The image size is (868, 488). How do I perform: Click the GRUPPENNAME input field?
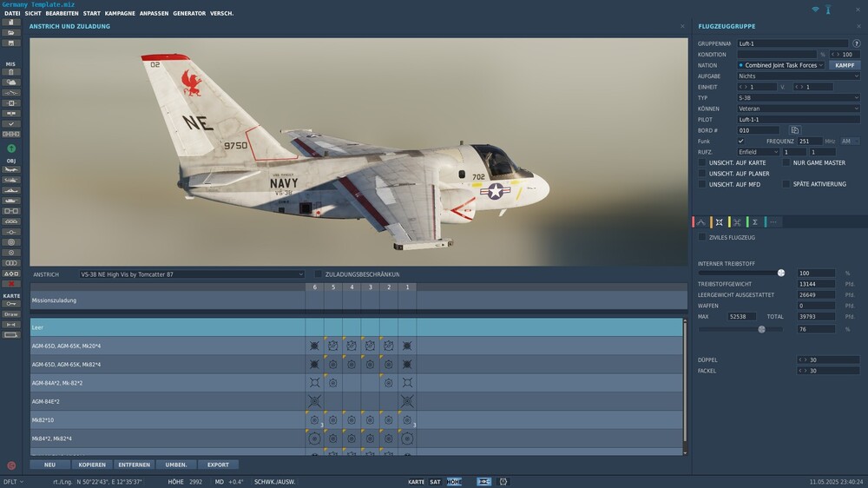[792, 43]
